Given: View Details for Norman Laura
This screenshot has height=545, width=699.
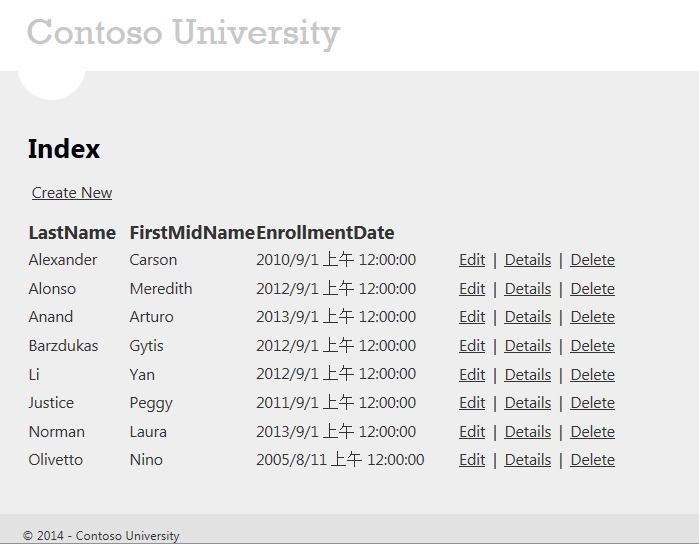Looking at the screenshot, I should coord(527,432).
